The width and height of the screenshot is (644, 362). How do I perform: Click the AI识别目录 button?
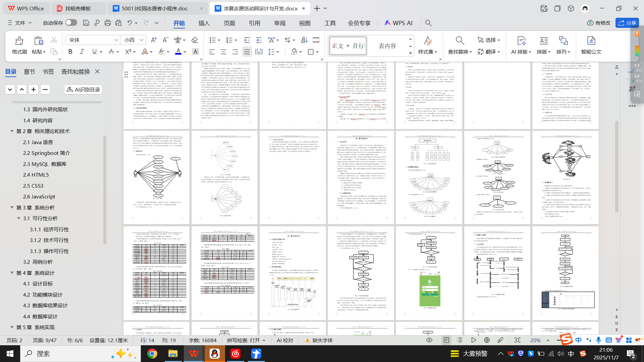pos(83,89)
